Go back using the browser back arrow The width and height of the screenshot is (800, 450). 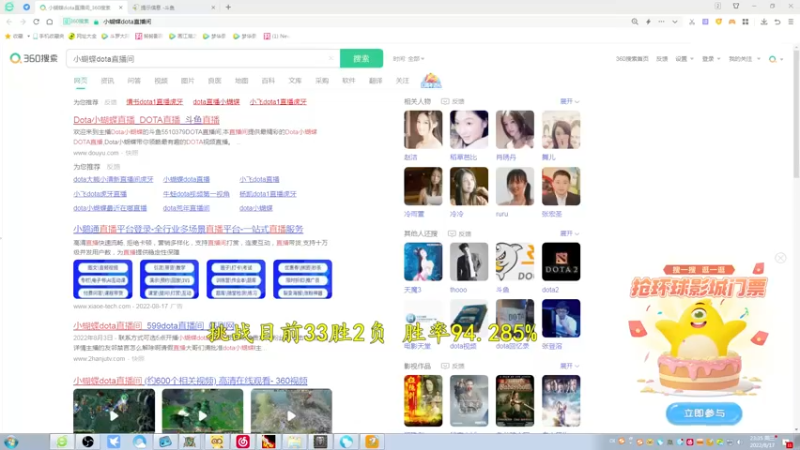(9, 22)
